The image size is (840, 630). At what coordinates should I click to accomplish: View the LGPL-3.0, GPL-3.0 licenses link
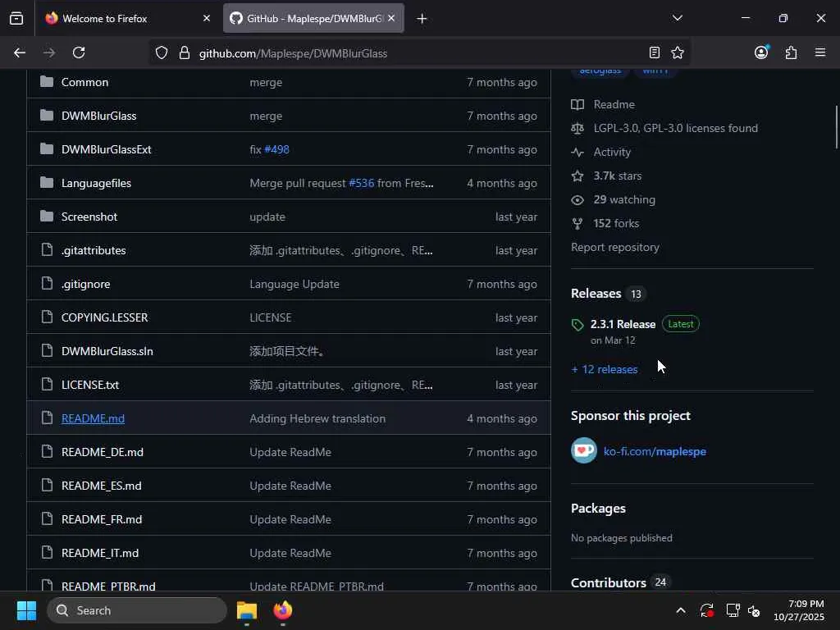coord(676,129)
